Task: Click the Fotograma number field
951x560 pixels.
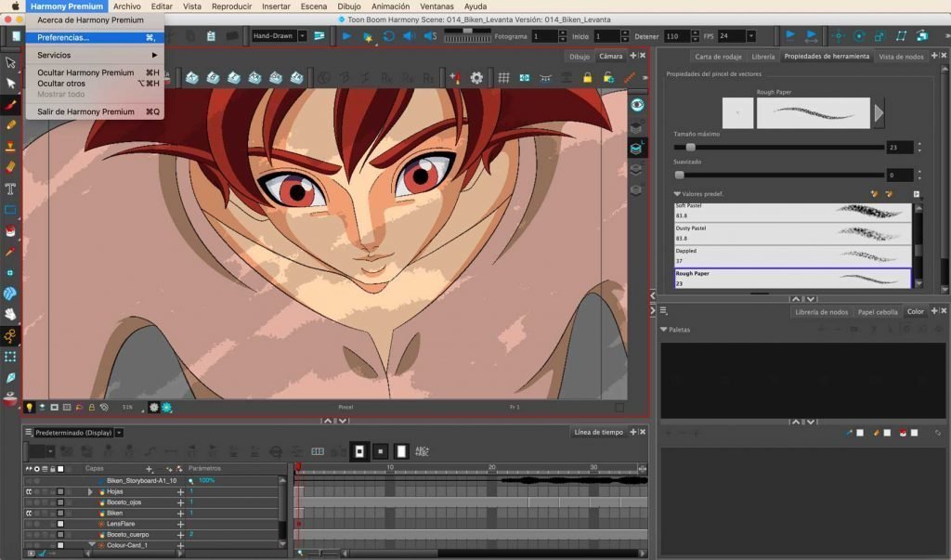Action: 544,36
